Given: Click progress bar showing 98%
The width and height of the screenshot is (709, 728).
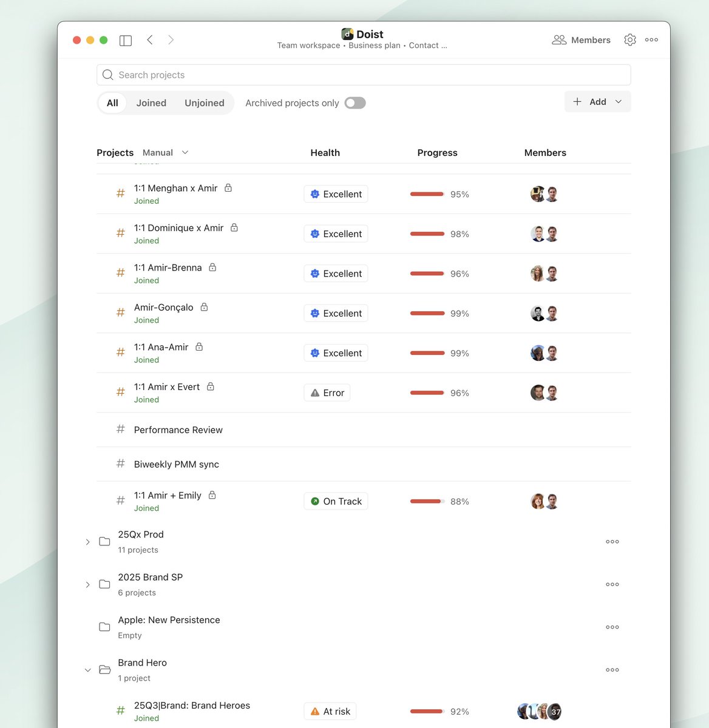Looking at the screenshot, I should (x=427, y=234).
